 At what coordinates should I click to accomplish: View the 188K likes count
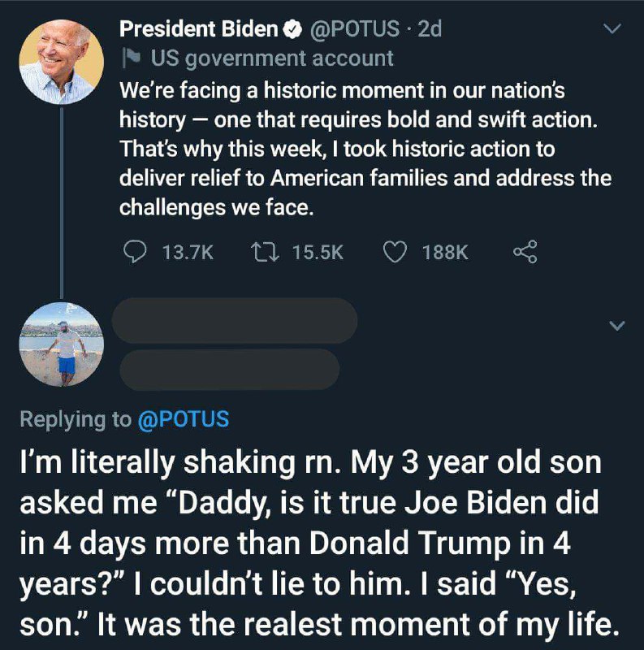point(446,253)
